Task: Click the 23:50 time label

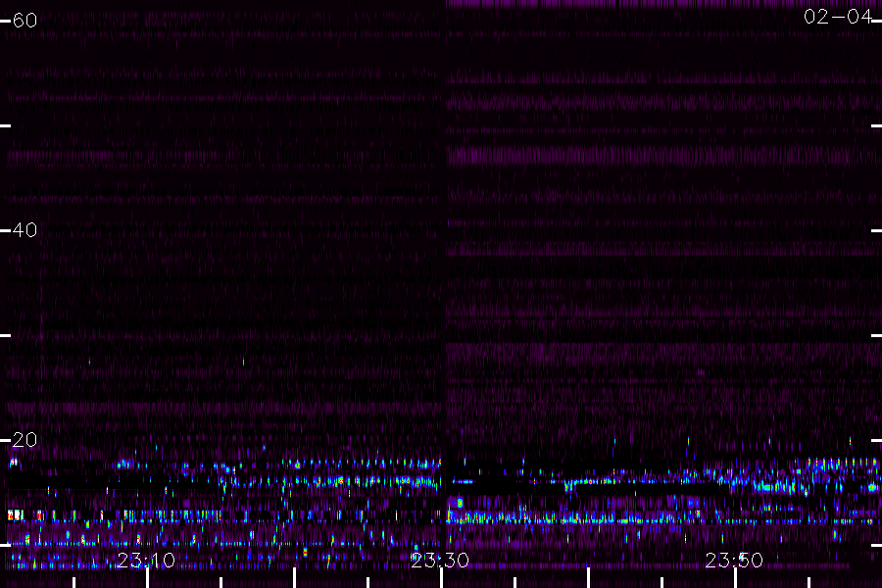Action: coord(734,561)
